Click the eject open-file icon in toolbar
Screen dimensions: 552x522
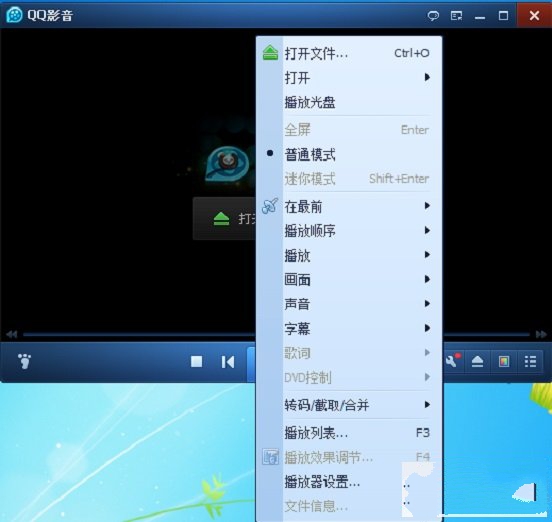point(477,361)
